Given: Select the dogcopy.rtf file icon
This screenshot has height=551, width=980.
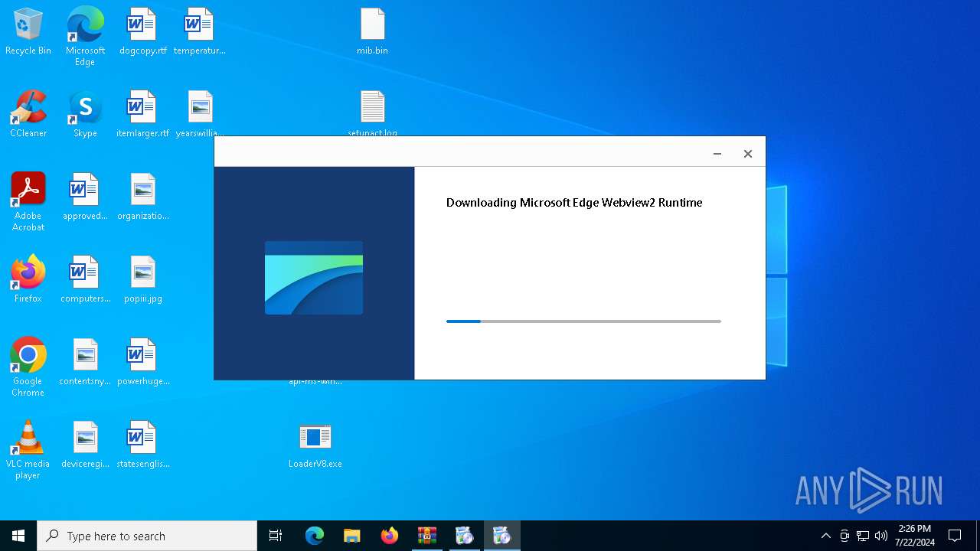Looking at the screenshot, I should coord(142,32).
